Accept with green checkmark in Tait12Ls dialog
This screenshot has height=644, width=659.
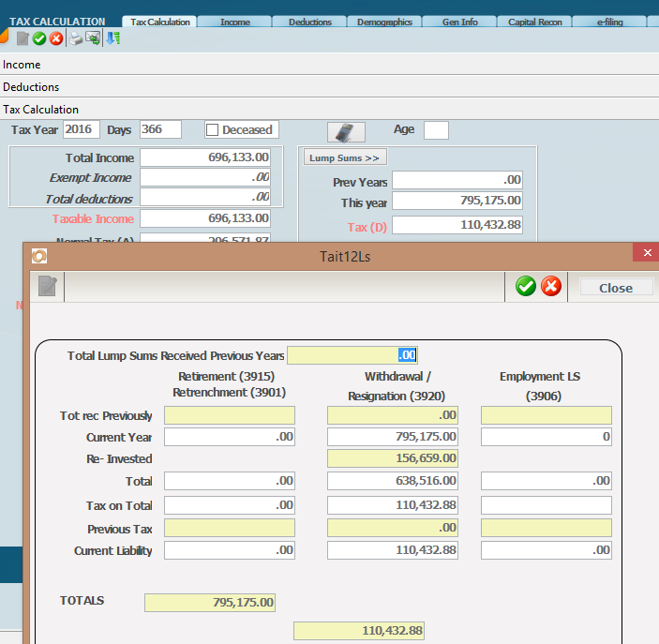[x=526, y=287]
